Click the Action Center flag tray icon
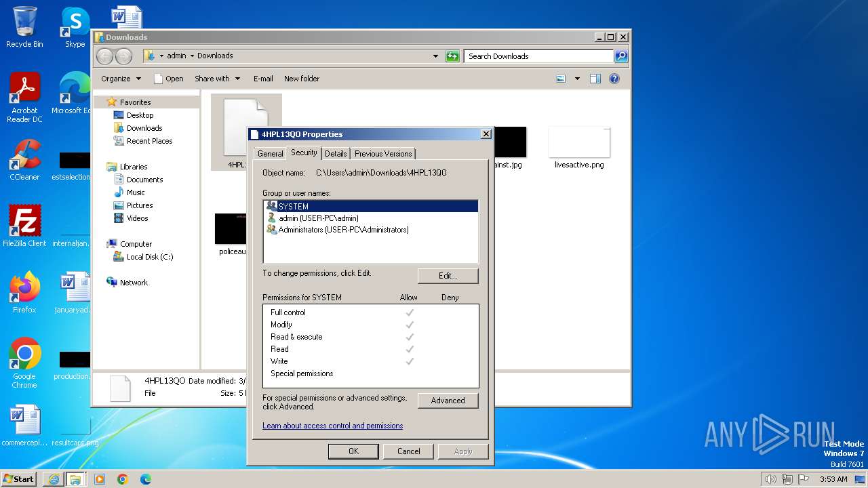This screenshot has width=868, height=488. point(804,479)
